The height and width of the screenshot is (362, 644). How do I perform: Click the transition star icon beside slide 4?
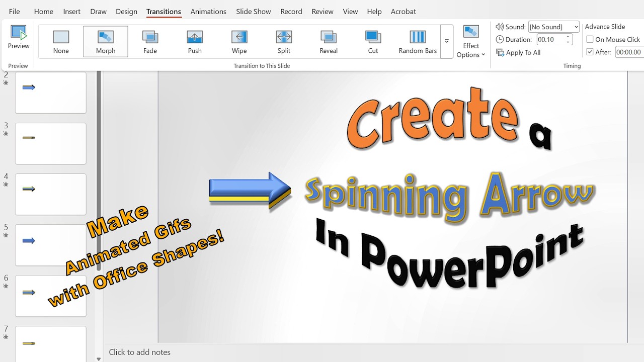(x=6, y=184)
